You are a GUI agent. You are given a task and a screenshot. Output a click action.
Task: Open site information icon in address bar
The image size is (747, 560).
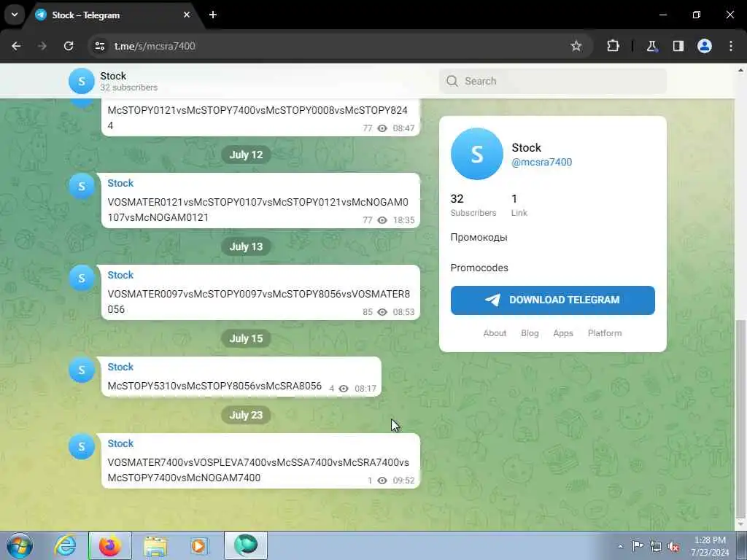point(99,46)
